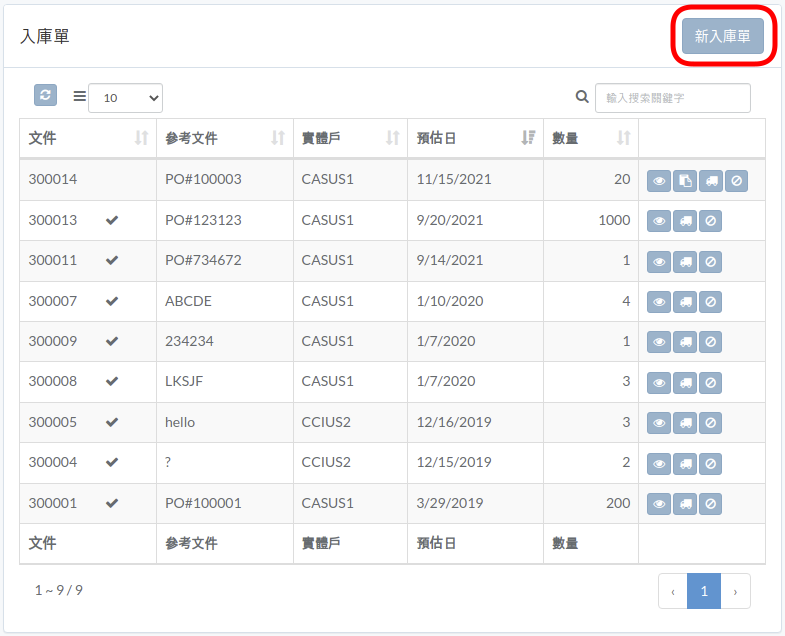Cancel order 300011 using the ban icon
785x636 pixels.
click(710, 261)
